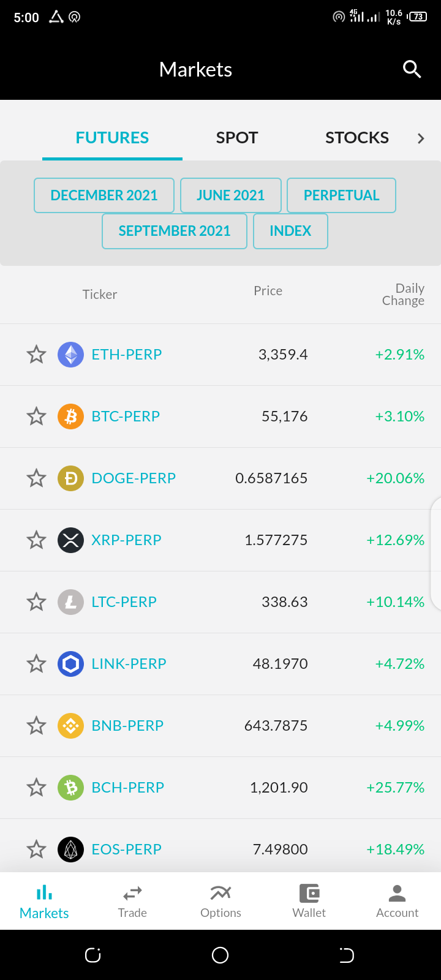This screenshot has height=980, width=441.
Task: Filter futures by DECEMBER 2021
Action: pyautogui.click(x=104, y=195)
